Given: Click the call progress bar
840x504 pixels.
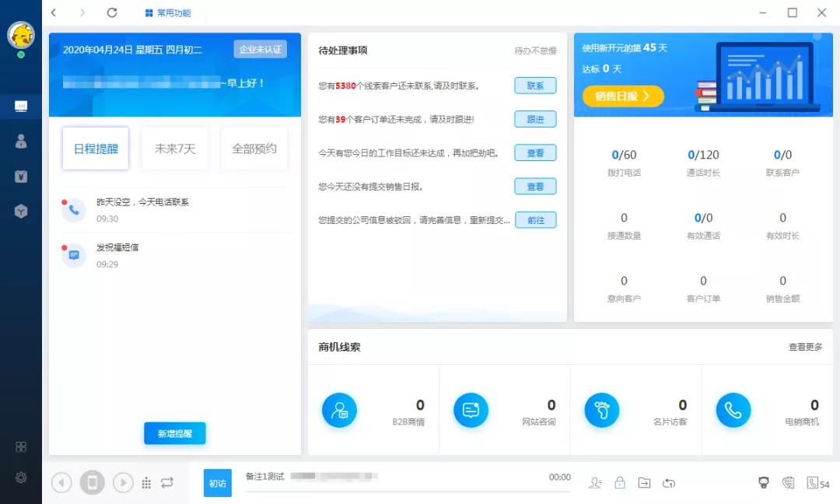Looking at the screenshot, I should tap(408, 491).
